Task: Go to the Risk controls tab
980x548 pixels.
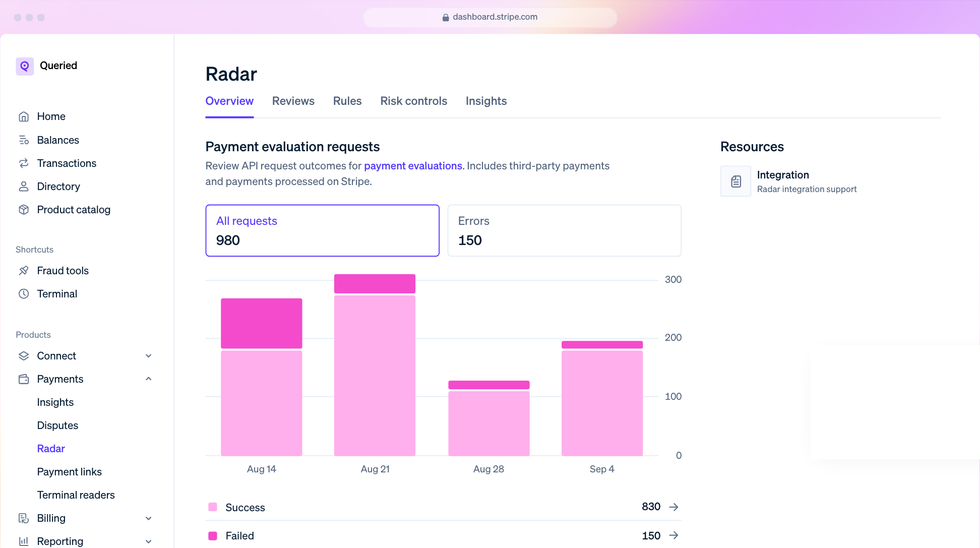Action: click(414, 101)
